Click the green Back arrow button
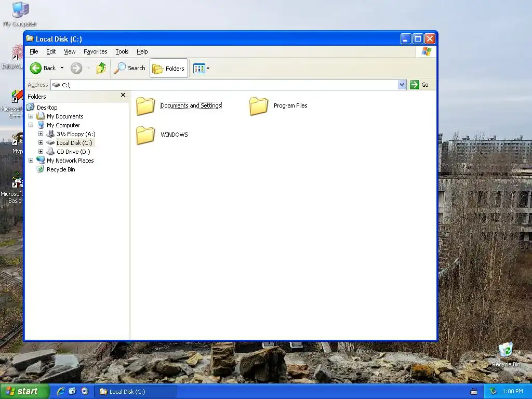The width and height of the screenshot is (532, 399). (36, 68)
